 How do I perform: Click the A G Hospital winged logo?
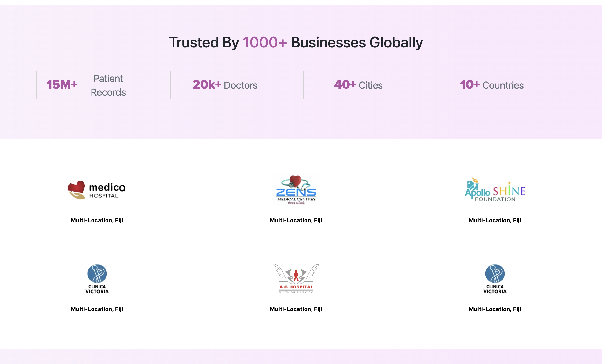tap(296, 279)
